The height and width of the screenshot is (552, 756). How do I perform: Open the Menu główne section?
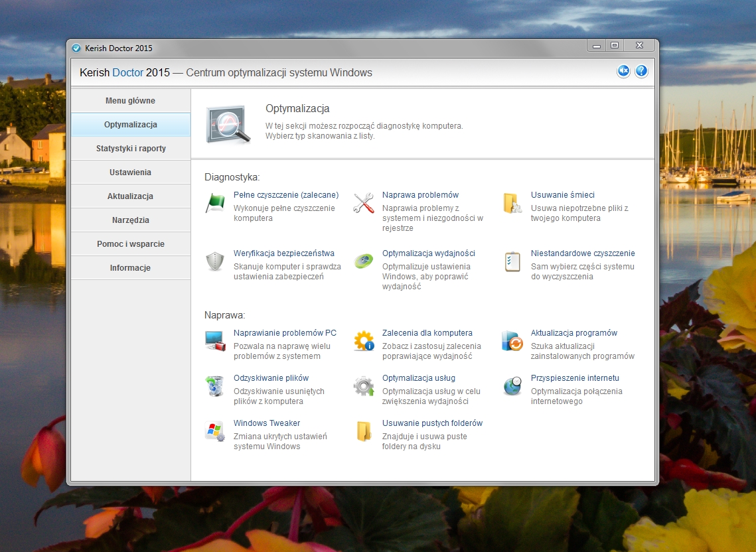pyautogui.click(x=131, y=101)
